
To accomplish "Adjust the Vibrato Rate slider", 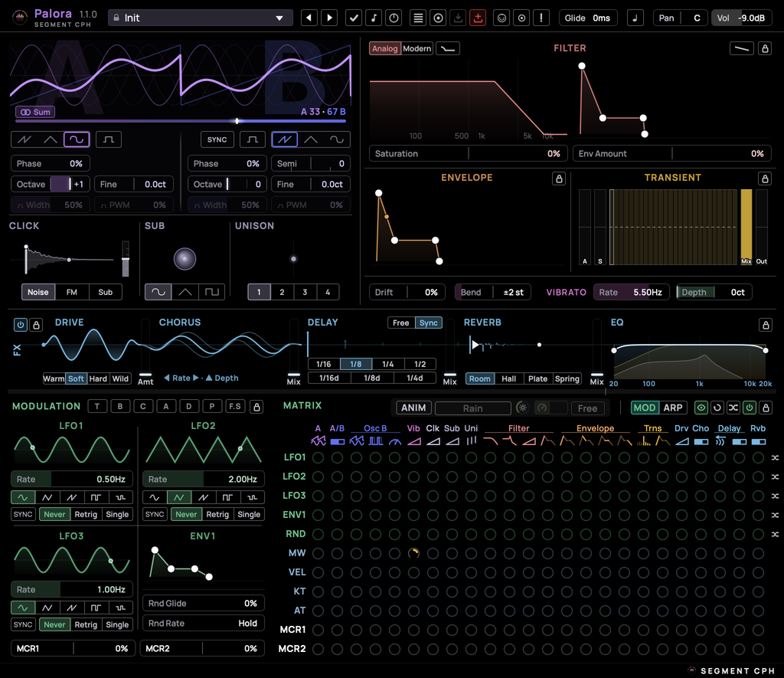I will [x=631, y=292].
